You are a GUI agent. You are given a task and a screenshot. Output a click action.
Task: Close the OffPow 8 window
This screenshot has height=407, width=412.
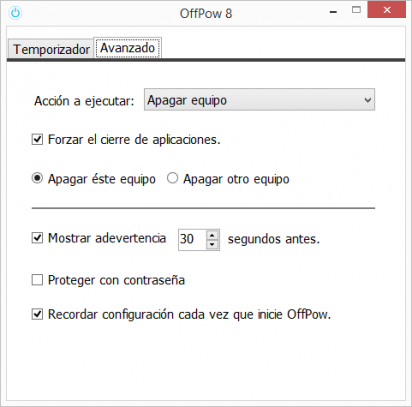click(387, 10)
